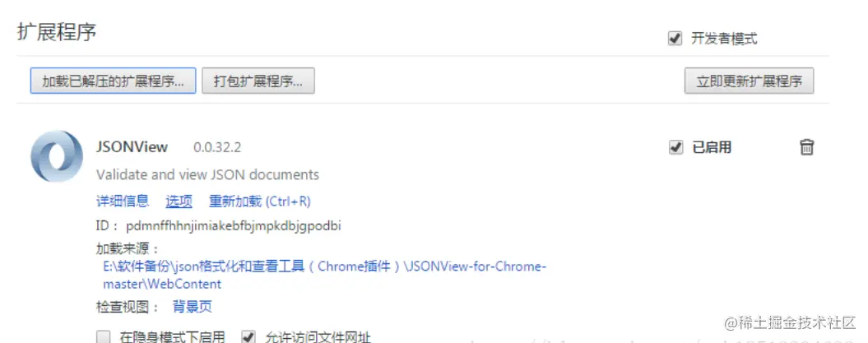Click the JSONView extension logo icon
Image resolution: width=868 pixels, height=343 pixels.
(57, 156)
